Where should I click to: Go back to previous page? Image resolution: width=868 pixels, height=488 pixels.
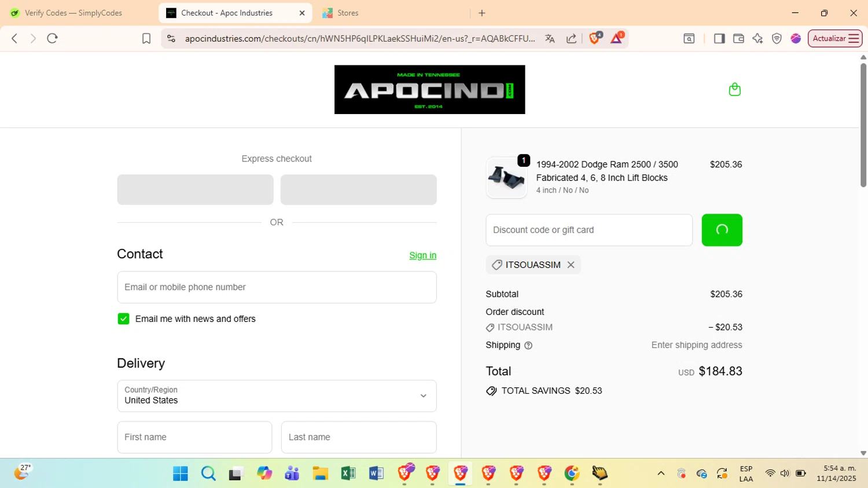click(x=14, y=38)
